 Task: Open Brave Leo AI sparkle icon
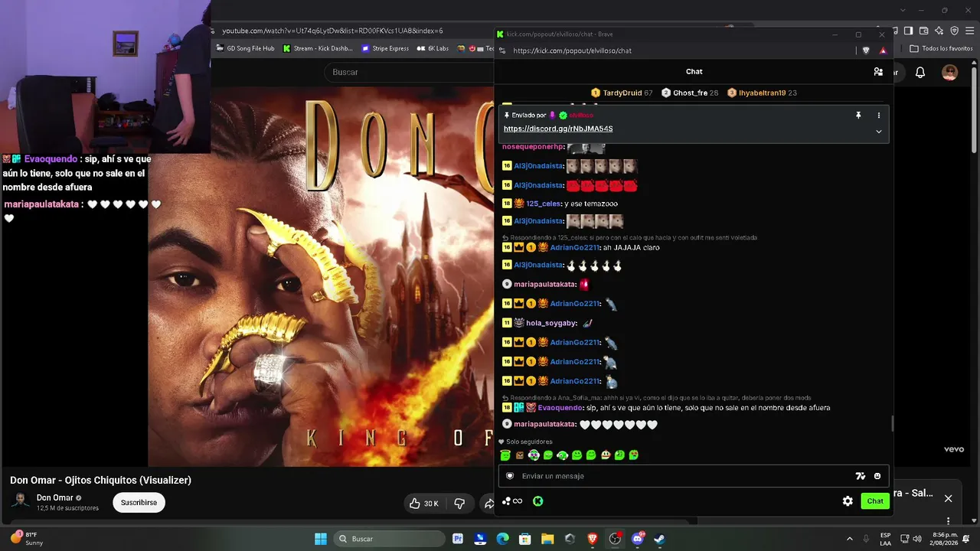click(939, 31)
